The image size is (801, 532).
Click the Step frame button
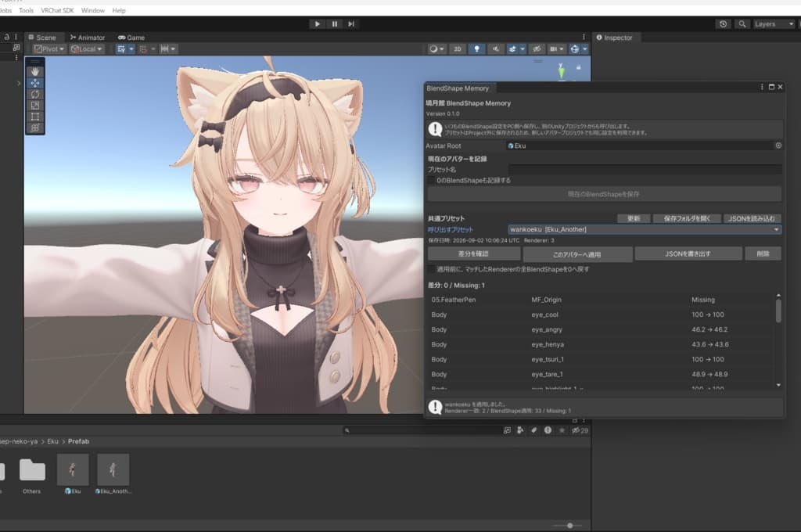coord(351,24)
